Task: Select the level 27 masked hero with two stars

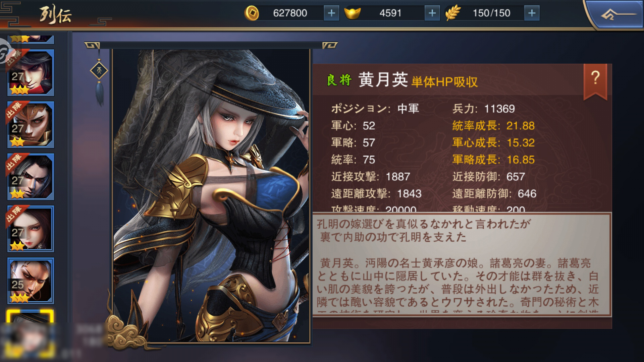Action: pos(31,124)
